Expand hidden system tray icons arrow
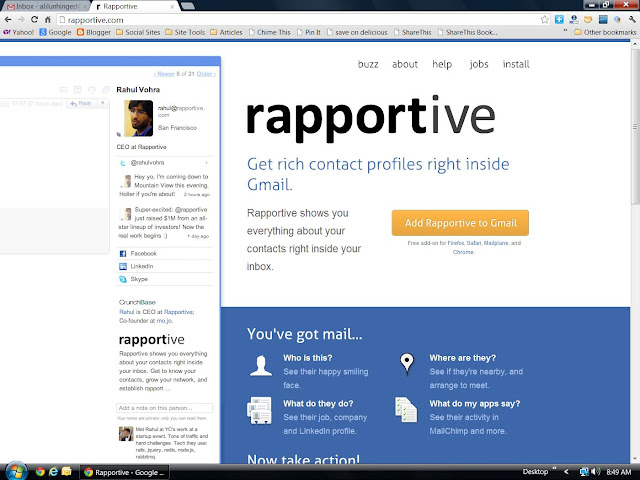Screen dimensions: 640x480 click(x=566, y=472)
